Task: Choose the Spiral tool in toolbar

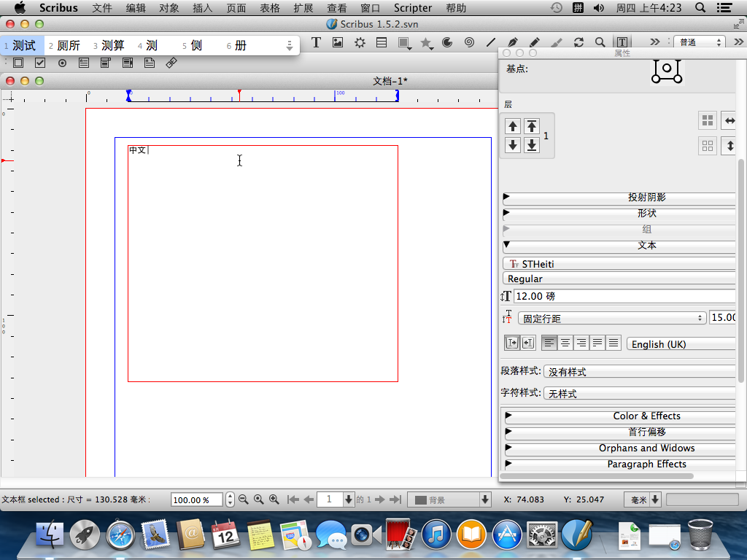Action: 469,42
